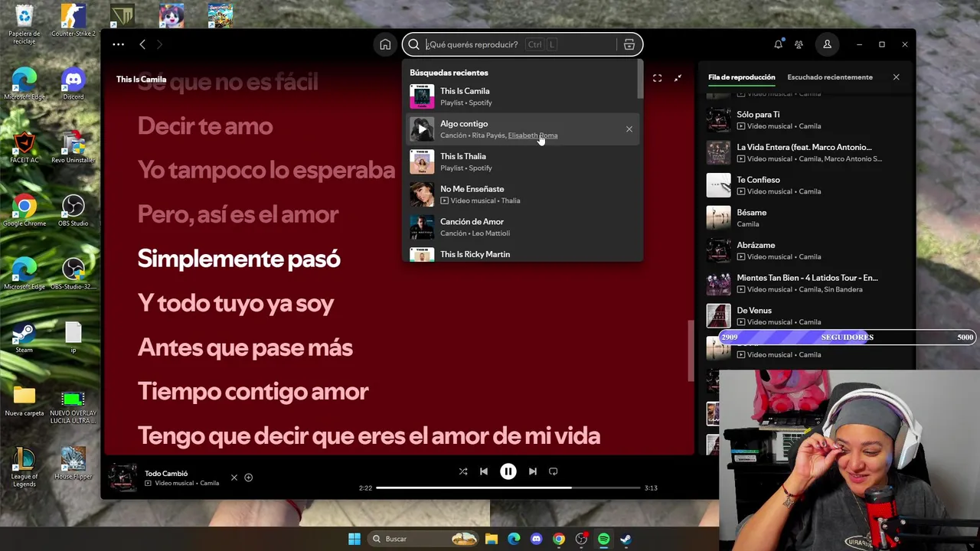Viewport: 980px width, 551px height.
Task: Select Canción de Amor recent search
Action: point(523,227)
